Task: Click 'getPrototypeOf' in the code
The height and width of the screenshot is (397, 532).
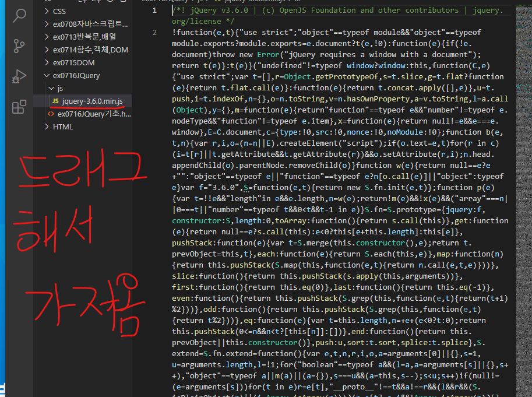Action: coord(346,77)
